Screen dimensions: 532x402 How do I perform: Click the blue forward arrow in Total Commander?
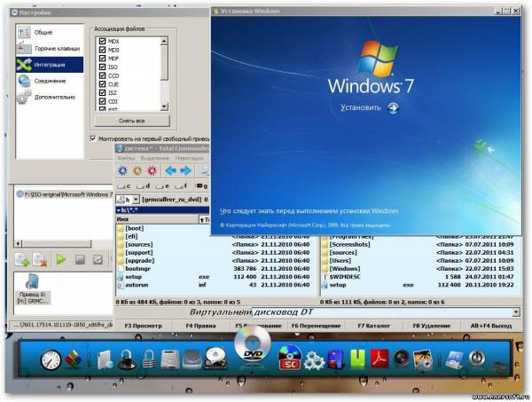[185, 170]
